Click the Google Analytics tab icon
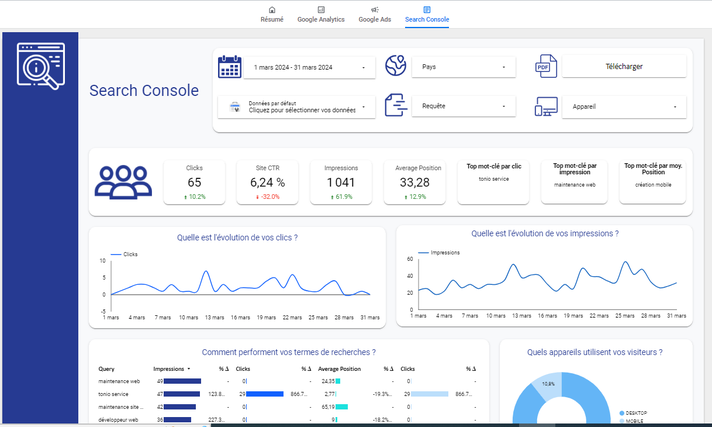 (x=321, y=10)
